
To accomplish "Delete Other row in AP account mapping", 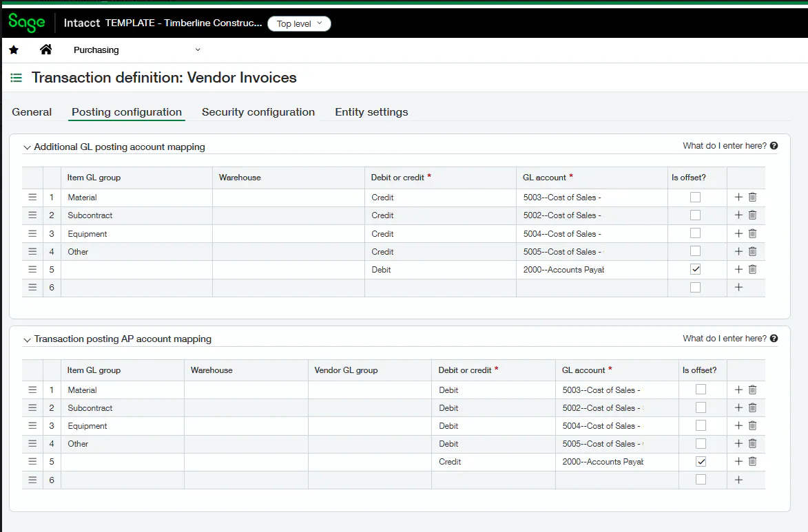I will point(752,443).
